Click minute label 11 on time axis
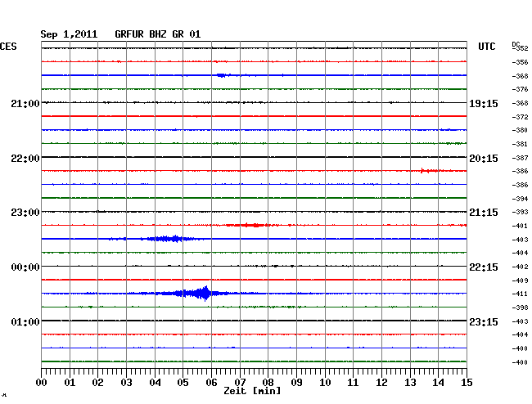This screenshot has height=404, width=532. pyautogui.click(x=353, y=382)
